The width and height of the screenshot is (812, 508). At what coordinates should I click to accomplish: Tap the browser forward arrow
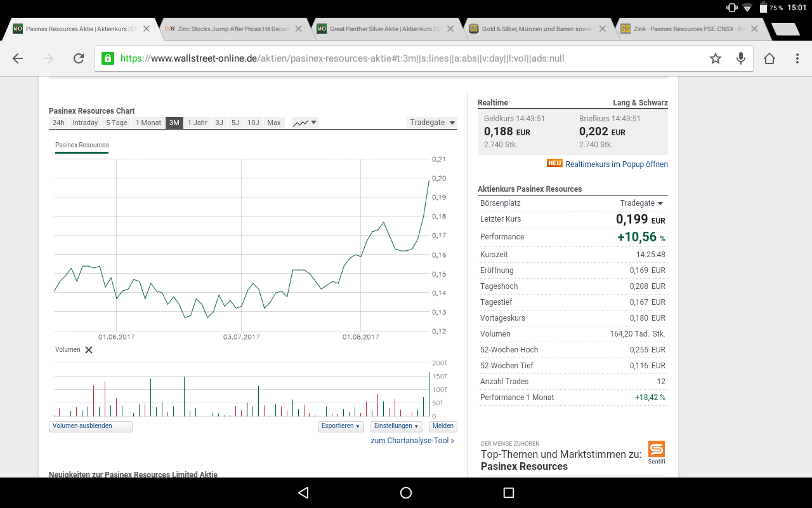(x=48, y=58)
